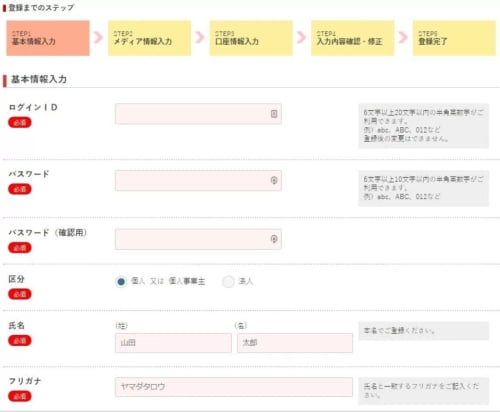Open STEP2 メディア情報入力 step
The width and height of the screenshot is (500, 412).
pos(149,38)
